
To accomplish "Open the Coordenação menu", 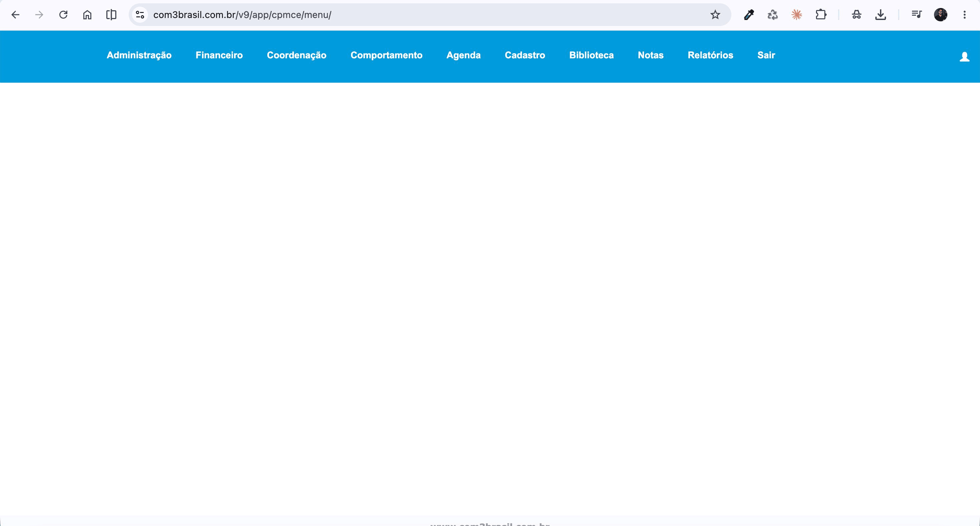I will [x=296, y=55].
